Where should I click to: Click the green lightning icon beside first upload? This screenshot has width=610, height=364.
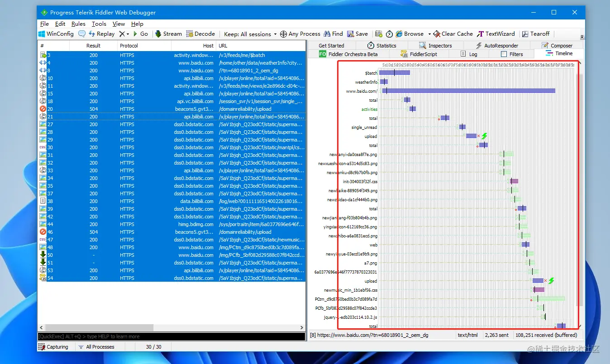(484, 136)
